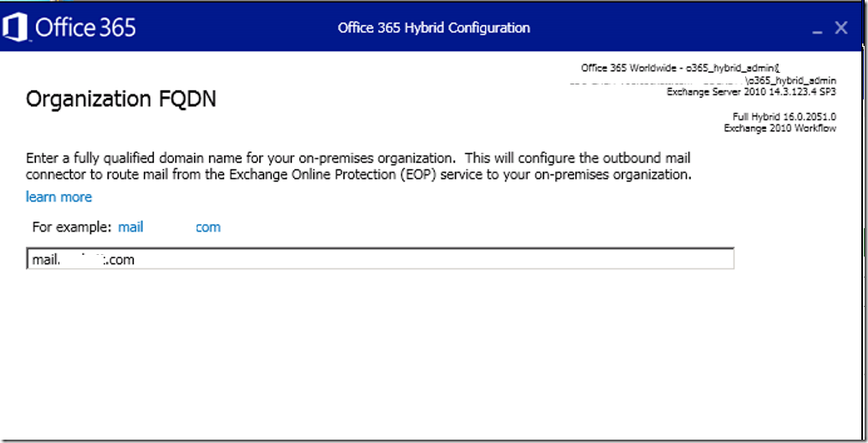Click the 'Full Hybrid 16.0.2051.0' version text

coord(784,117)
